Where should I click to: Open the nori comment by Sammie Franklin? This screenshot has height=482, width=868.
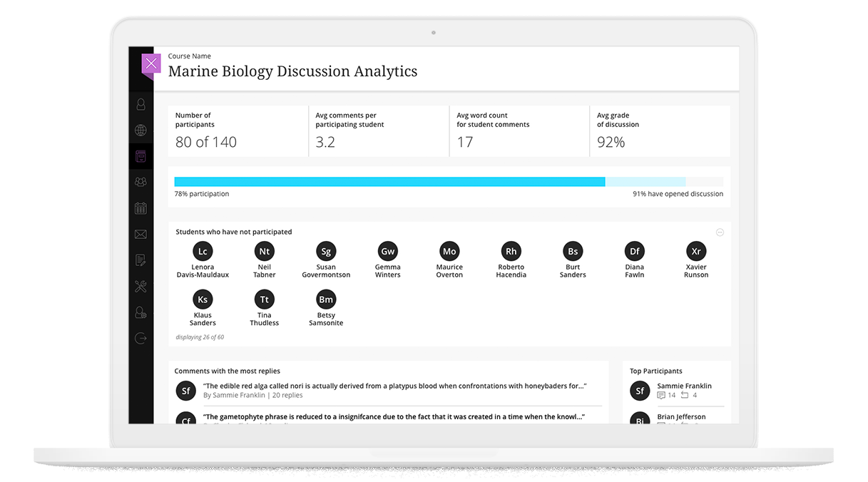(x=394, y=386)
